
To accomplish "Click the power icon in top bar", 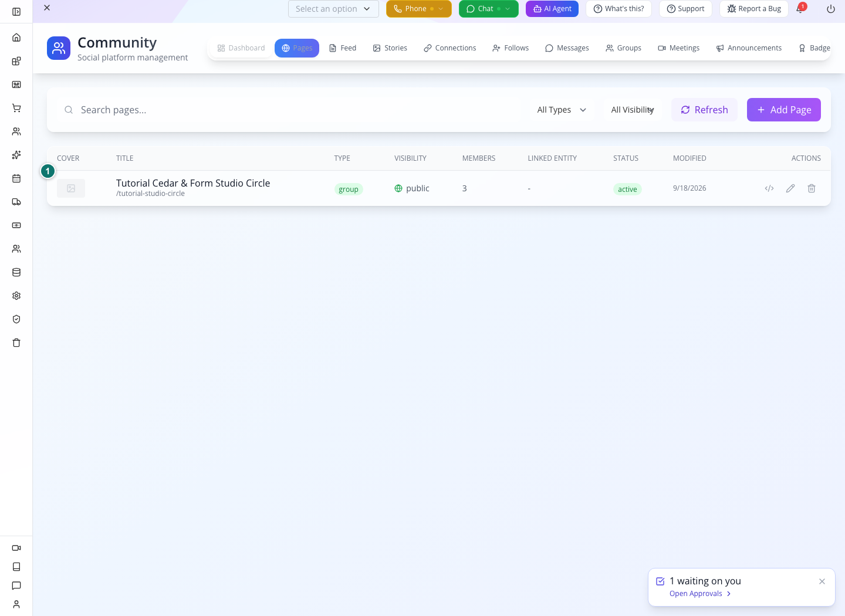I will (831, 9).
